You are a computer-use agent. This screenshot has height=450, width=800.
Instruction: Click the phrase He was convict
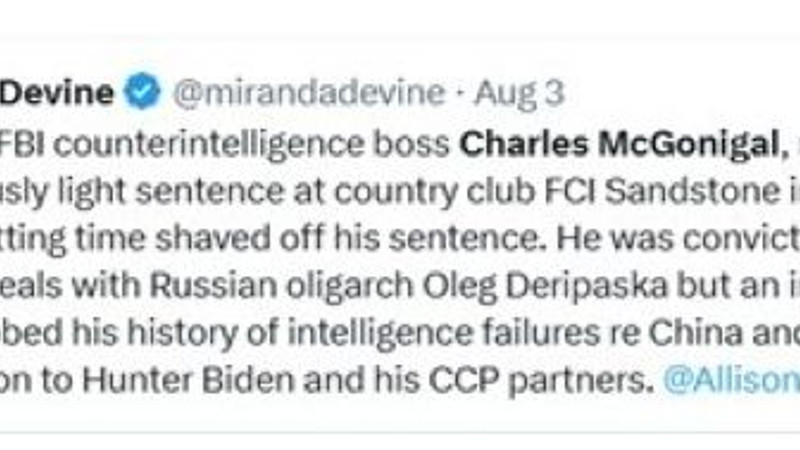(678, 239)
